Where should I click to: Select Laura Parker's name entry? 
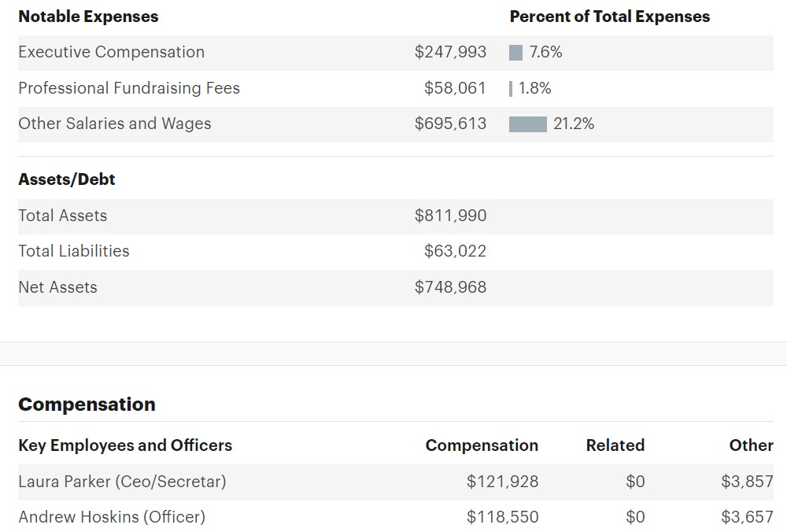click(x=122, y=482)
